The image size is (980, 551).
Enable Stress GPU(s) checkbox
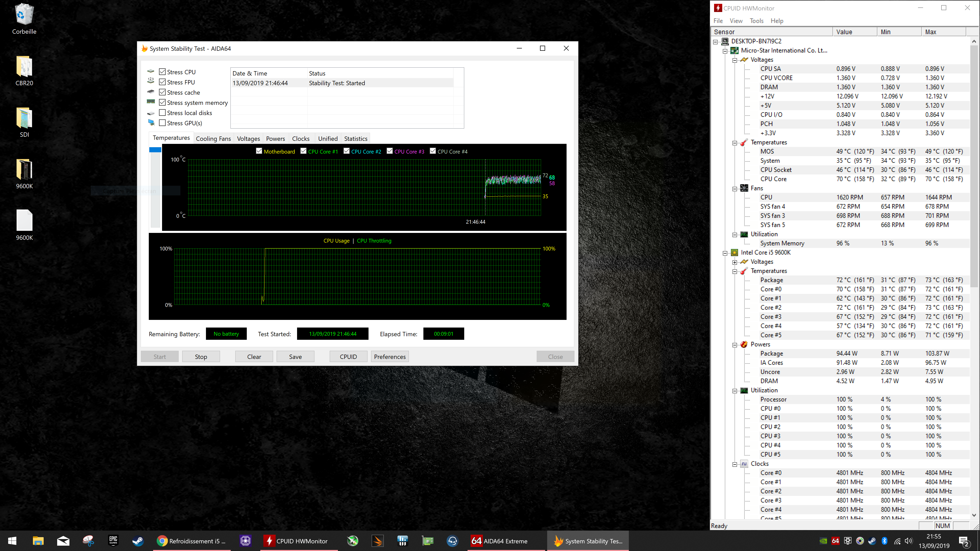click(x=163, y=123)
